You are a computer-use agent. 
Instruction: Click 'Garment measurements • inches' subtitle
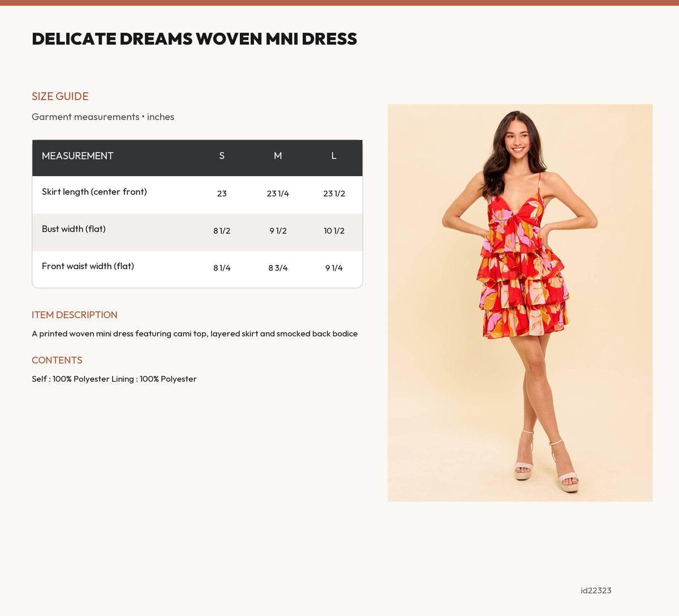[103, 117]
